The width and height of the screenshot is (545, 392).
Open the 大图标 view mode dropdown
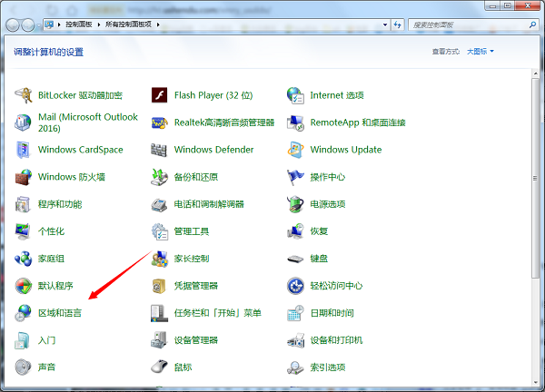point(480,52)
